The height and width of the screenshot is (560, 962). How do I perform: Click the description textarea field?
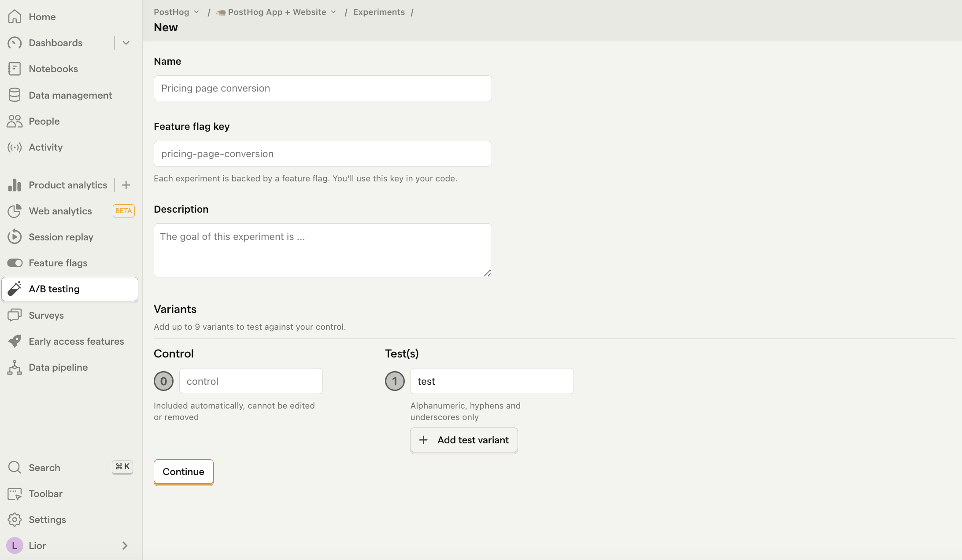(x=323, y=250)
